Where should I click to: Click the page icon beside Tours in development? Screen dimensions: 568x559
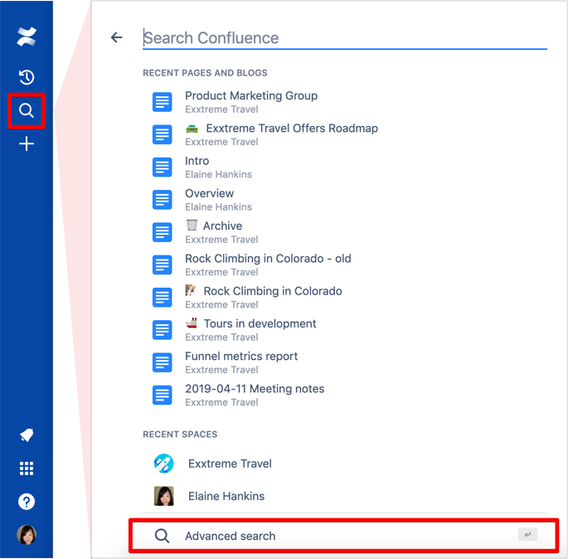pyautogui.click(x=162, y=330)
